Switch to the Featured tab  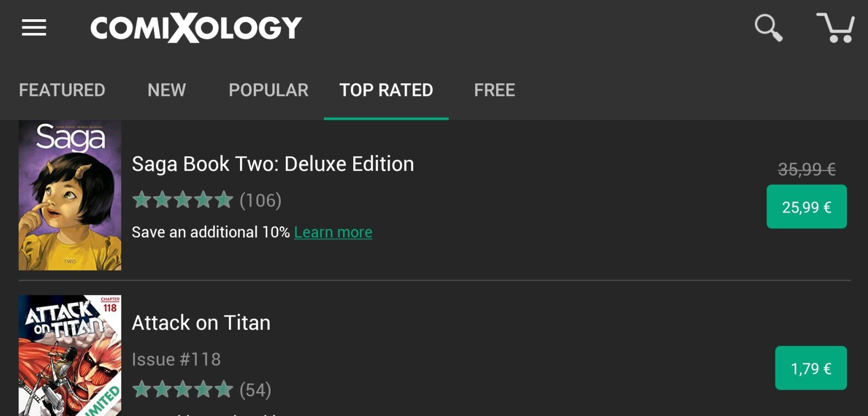coord(62,90)
